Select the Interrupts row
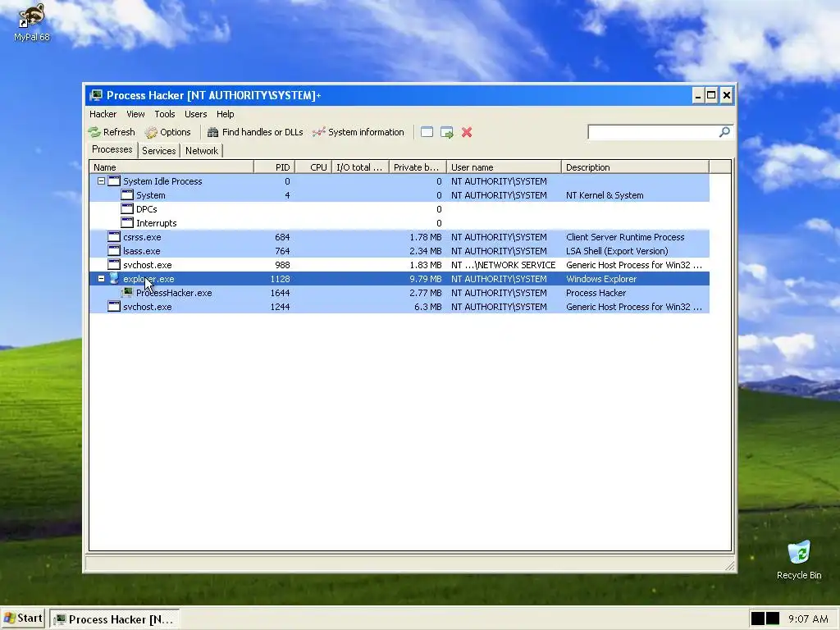Image resolution: width=840 pixels, height=630 pixels. [x=399, y=223]
